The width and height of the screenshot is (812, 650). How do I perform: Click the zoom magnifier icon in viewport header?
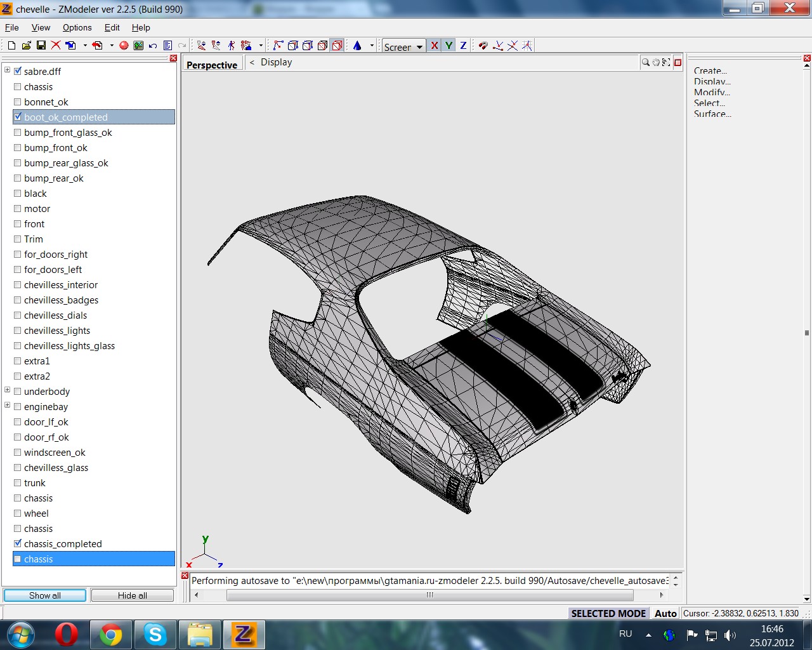pos(645,62)
